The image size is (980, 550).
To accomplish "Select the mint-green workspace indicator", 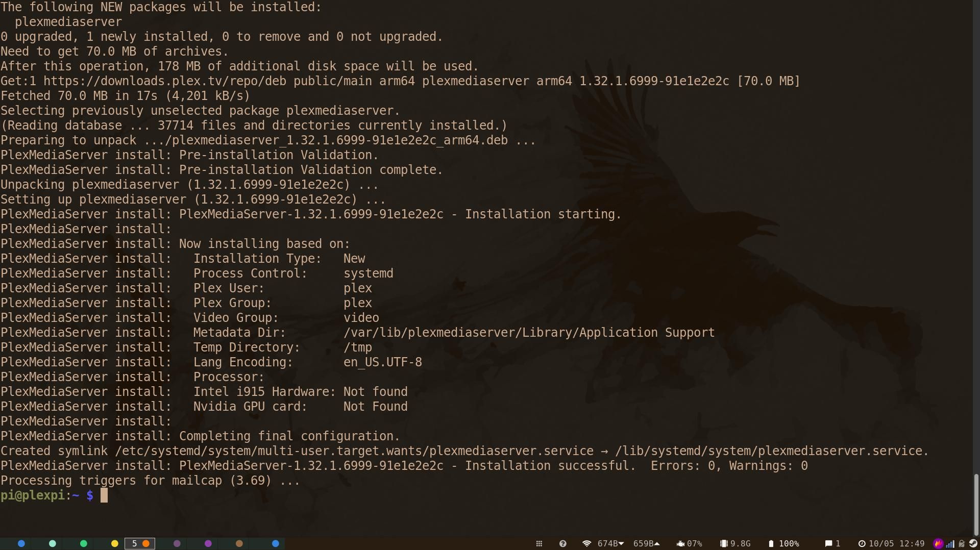I will (52, 543).
